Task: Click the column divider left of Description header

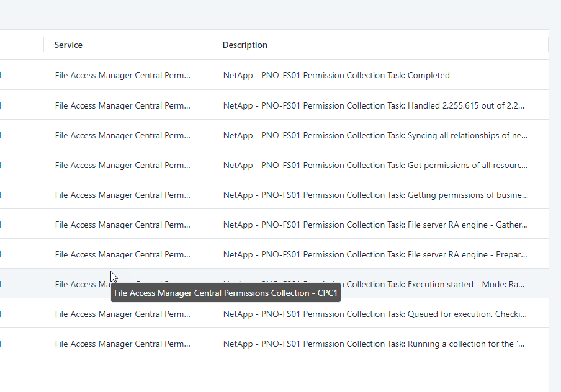Action: [x=212, y=45]
